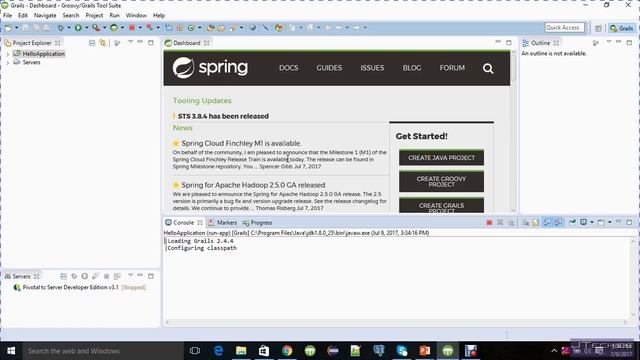640x360 pixels.
Task: Open the Project menu
Action: pyautogui.click(x=94, y=16)
